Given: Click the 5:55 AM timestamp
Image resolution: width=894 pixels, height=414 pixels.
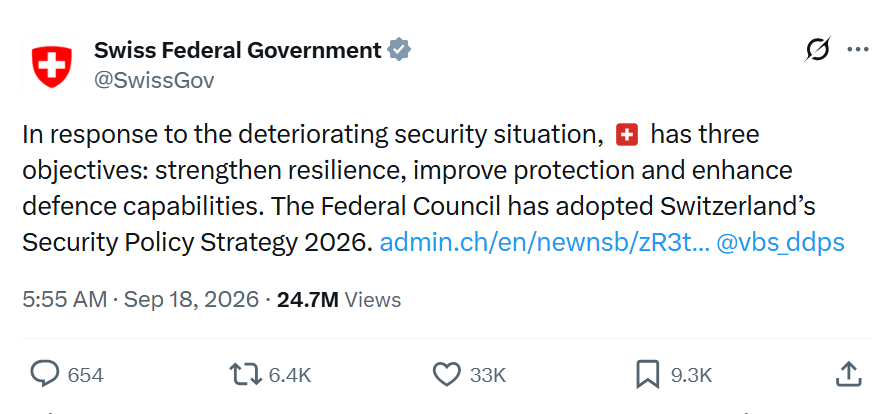Looking at the screenshot, I should click(64, 299).
